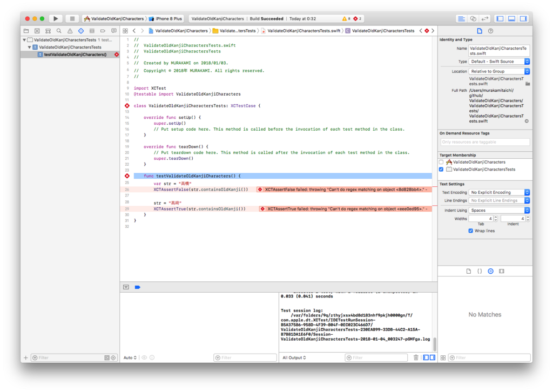Open the Location dropdown Relative to Group
Viewport: 553px width, 392px height.
499,72
